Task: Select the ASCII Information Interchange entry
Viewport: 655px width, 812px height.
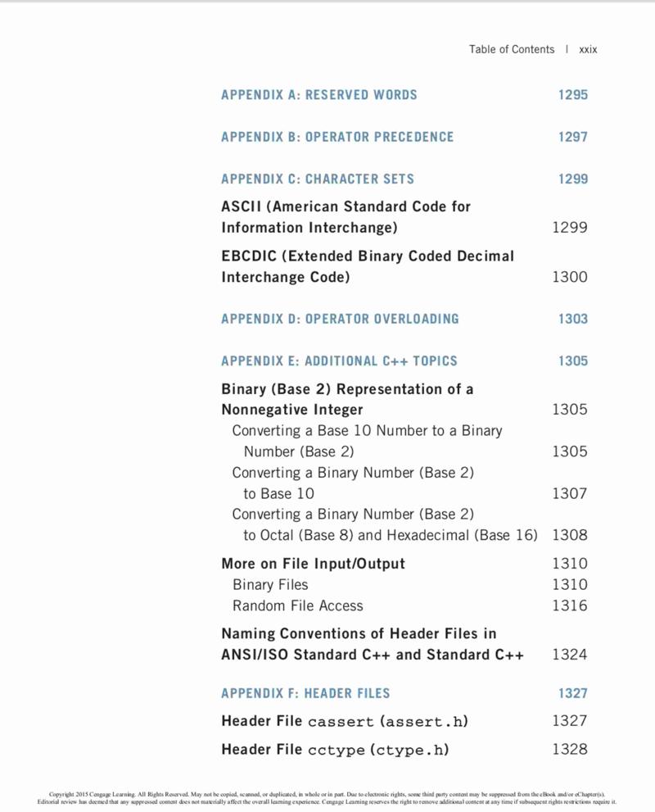Action: [346, 217]
